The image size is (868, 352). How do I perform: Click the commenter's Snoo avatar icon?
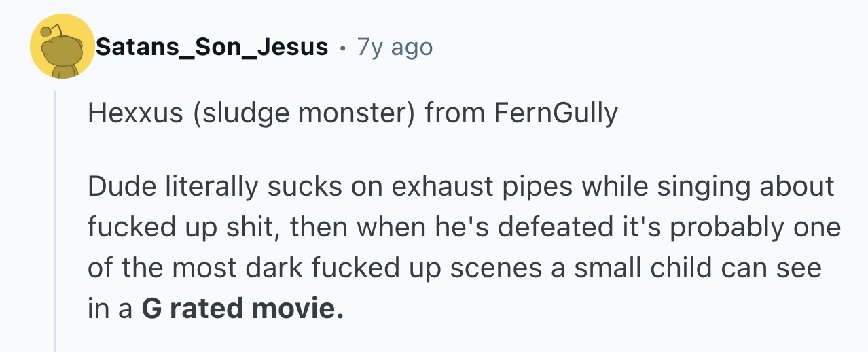click(x=62, y=48)
